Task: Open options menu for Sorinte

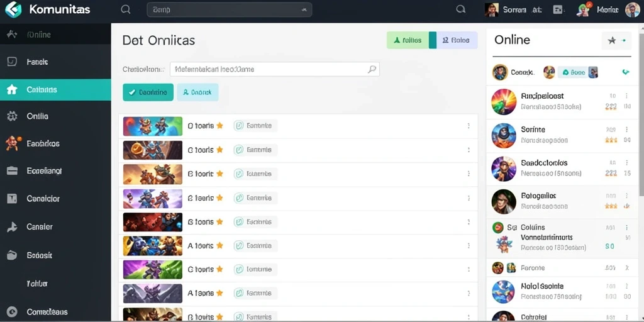Action: pos(627,130)
